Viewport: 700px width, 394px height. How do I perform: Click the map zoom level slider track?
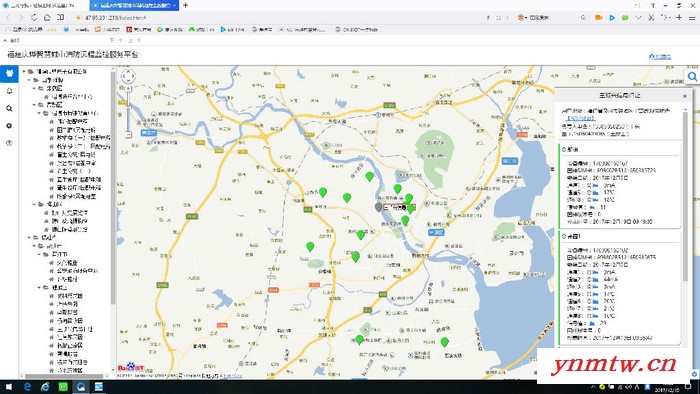point(128,112)
